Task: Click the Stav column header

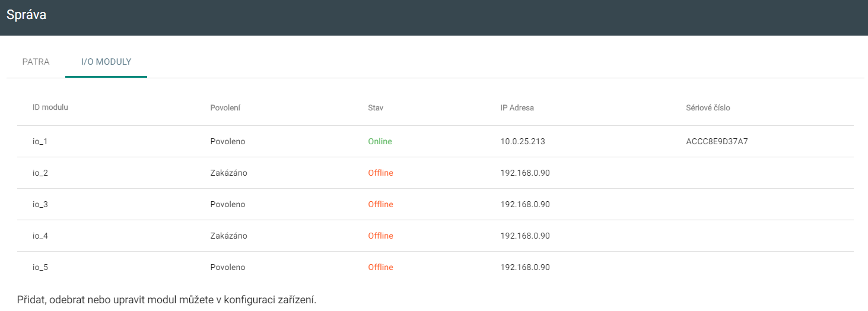Action: [376, 108]
